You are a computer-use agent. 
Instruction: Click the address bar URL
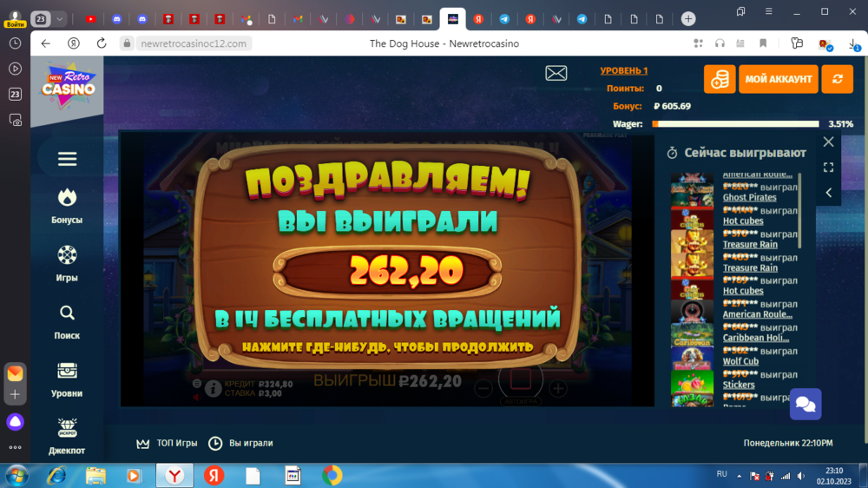tap(194, 43)
